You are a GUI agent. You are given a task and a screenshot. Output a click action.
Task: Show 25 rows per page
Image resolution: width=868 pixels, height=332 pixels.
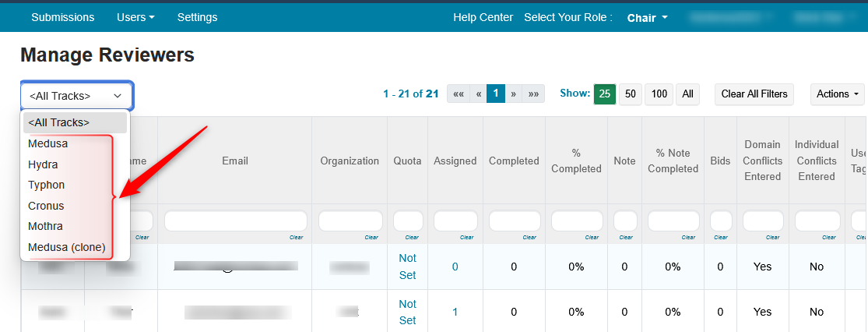pyautogui.click(x=605, y=94)
